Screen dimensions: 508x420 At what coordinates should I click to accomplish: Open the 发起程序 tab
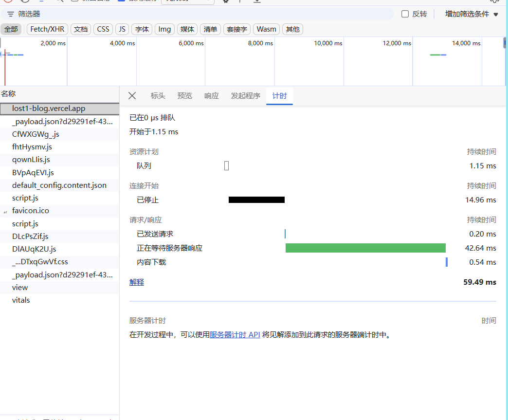(x=245, y=96)
